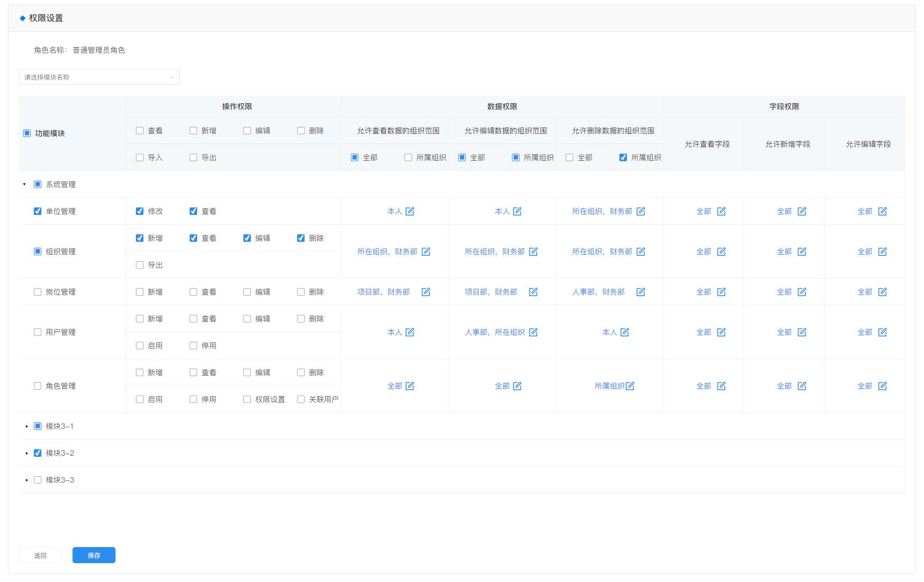This screenshot has width=924, height=582.
Task: Expand the 模块3-3 tree node
Action: click(26, 480)
